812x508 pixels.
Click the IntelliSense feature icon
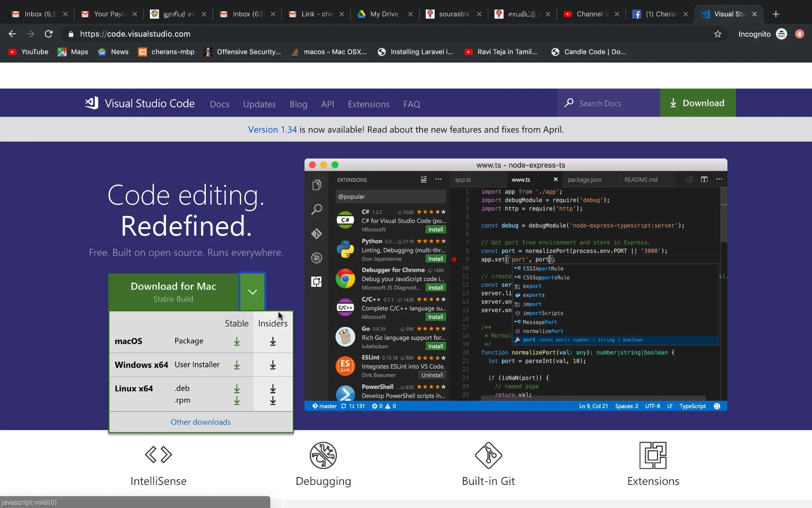(x=158, y=455)
